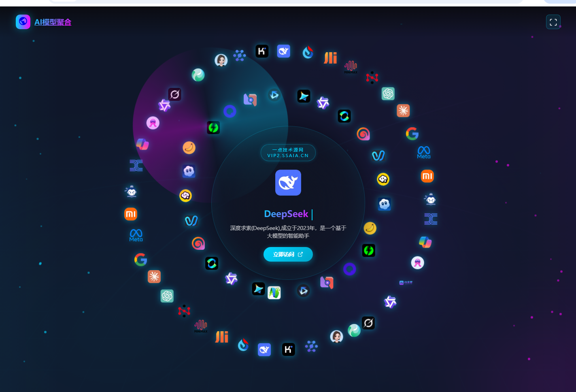Choose the Xiaomi MI icon on the left
The width and height of the screenshot is (576, 392).
[x=131, y=214]
